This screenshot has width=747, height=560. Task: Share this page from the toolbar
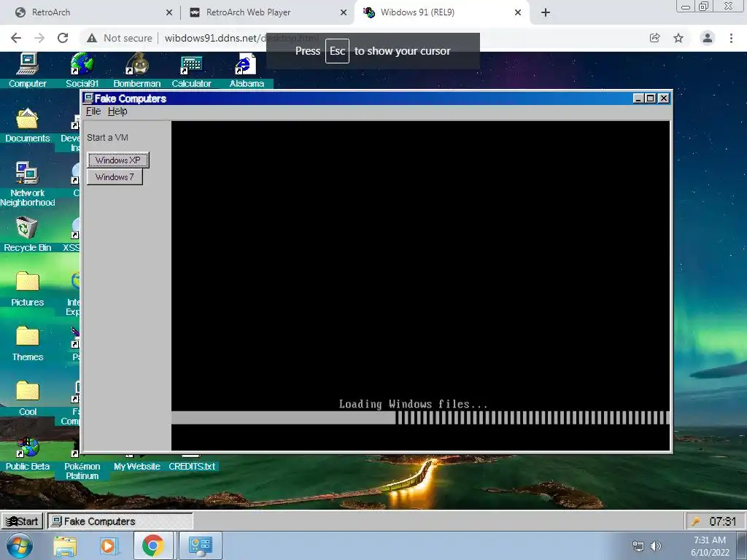point(654,38)
